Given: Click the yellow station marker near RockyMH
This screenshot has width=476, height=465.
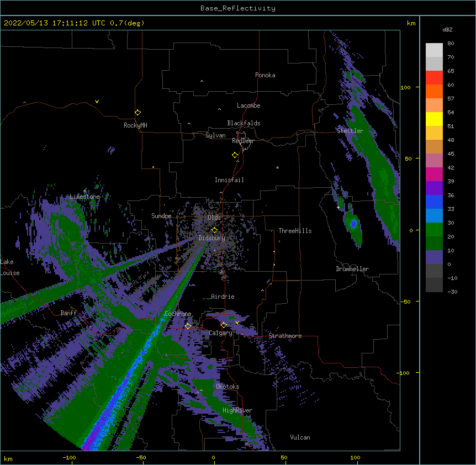Looking at the screenshot, I should 138,113.
